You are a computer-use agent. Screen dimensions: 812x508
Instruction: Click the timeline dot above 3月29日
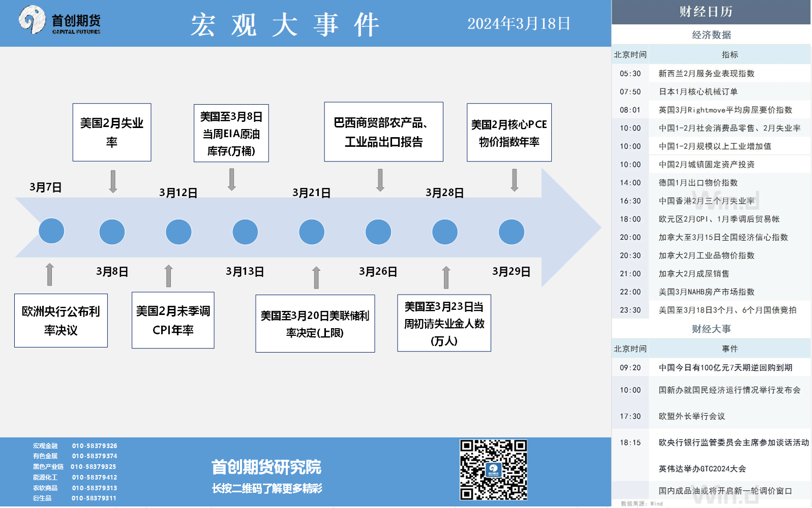click(x=512, y=232)
